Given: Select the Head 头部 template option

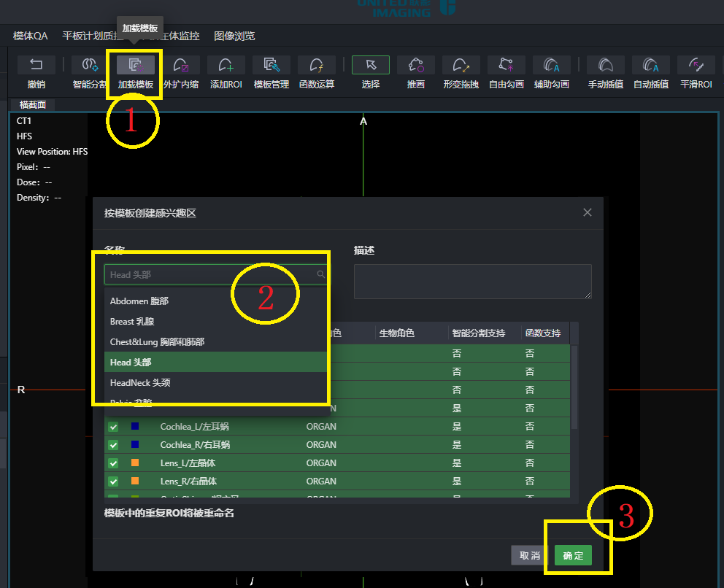Looking at the screenshot, I should click(x=215, y=362).
